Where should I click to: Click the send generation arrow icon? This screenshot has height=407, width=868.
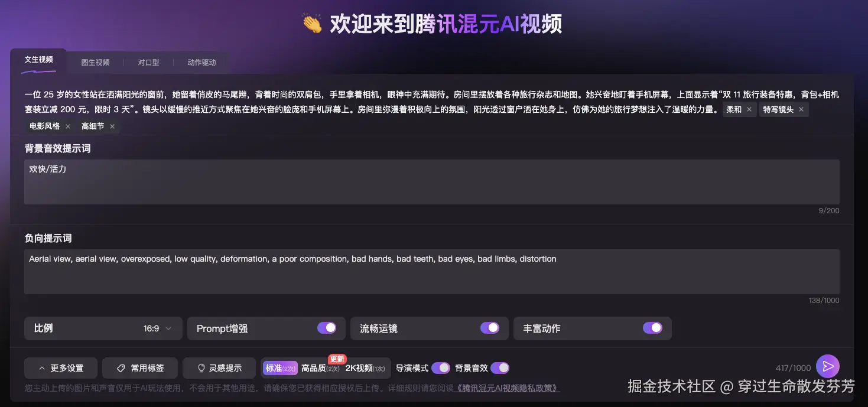click(x=828, y=366)
